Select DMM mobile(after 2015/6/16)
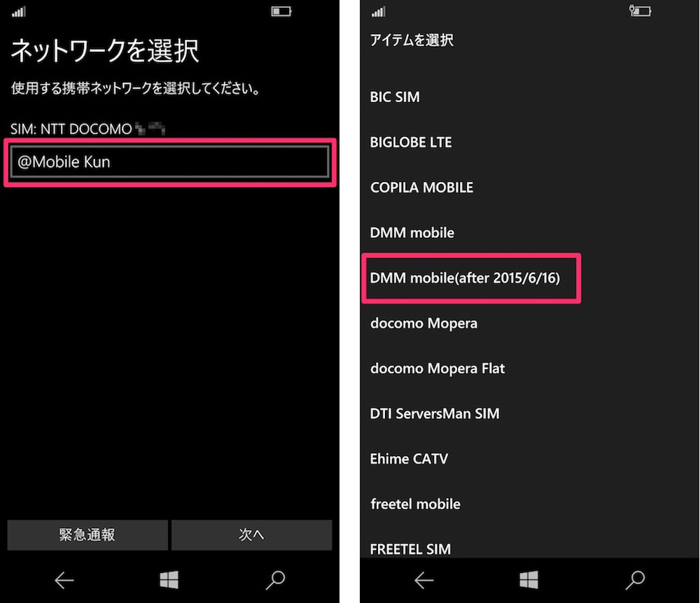Image resolution: width=700 pixels, height=603 pixels. tap(465, 278)
